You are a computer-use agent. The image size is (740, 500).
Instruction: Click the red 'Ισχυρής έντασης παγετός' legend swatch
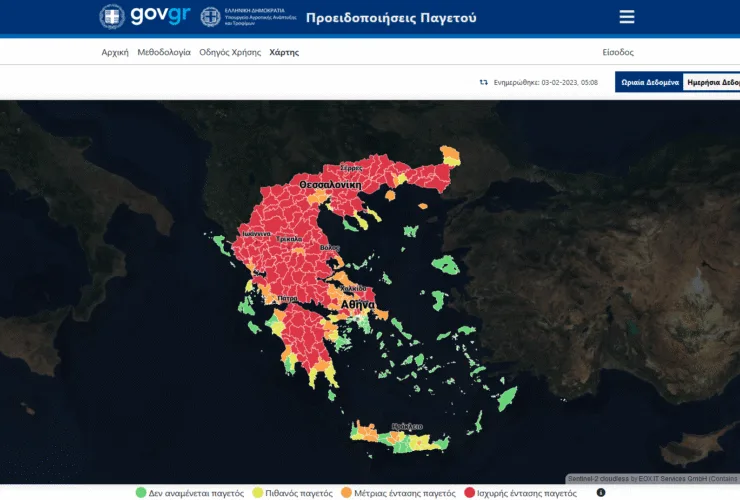(x=469, y=493)
